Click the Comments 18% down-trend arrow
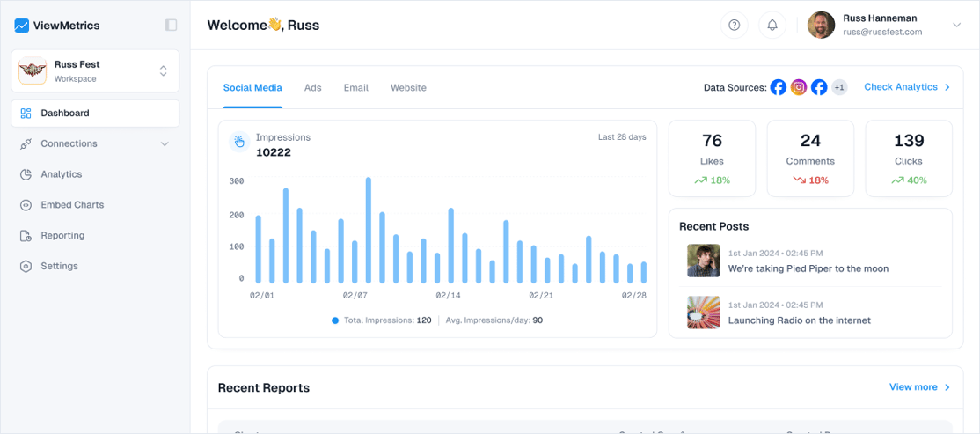 pyautogui.click(x=799, y=180)
